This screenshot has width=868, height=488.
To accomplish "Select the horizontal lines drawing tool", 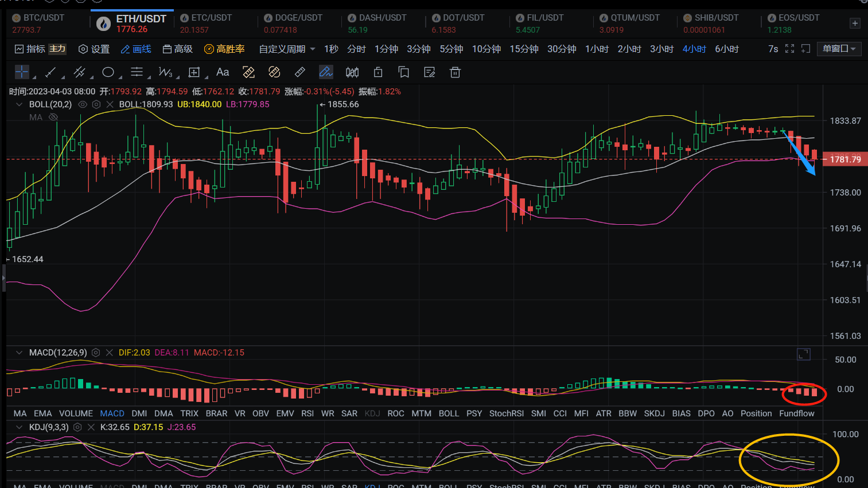I will click(137, 72).
